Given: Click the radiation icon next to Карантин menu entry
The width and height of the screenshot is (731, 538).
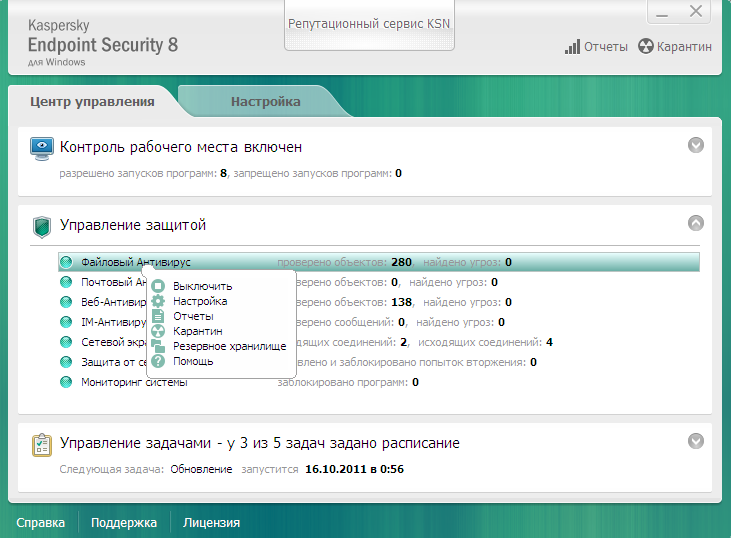Looking at the screenshot, I should [158, 331].
